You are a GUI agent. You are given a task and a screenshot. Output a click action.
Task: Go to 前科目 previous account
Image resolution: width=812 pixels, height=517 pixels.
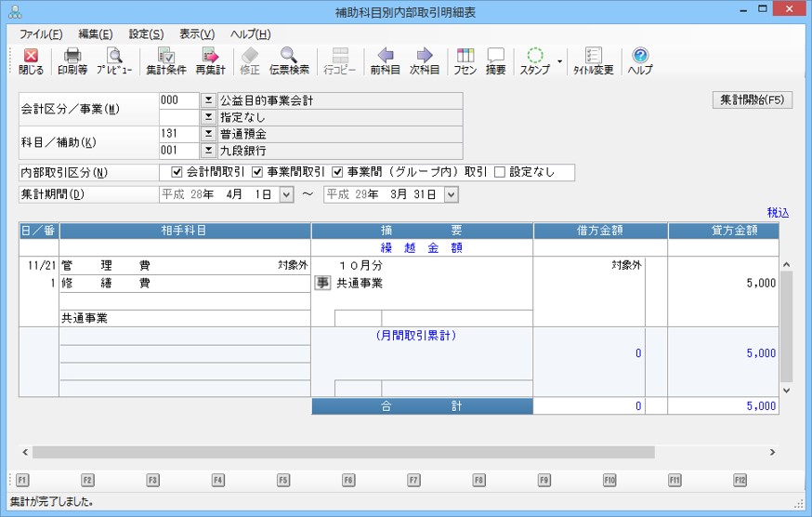tap(385, 61)
